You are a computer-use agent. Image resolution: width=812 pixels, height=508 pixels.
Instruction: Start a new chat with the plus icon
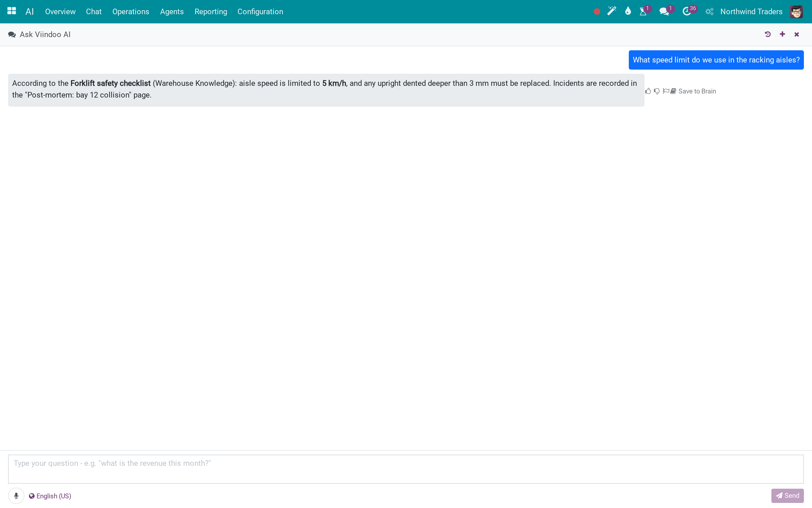click(783, 34)
